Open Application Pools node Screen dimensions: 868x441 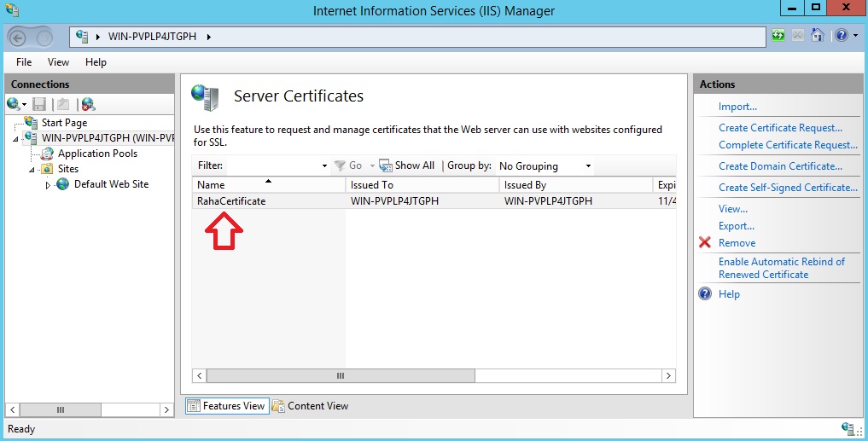(97, 154)
